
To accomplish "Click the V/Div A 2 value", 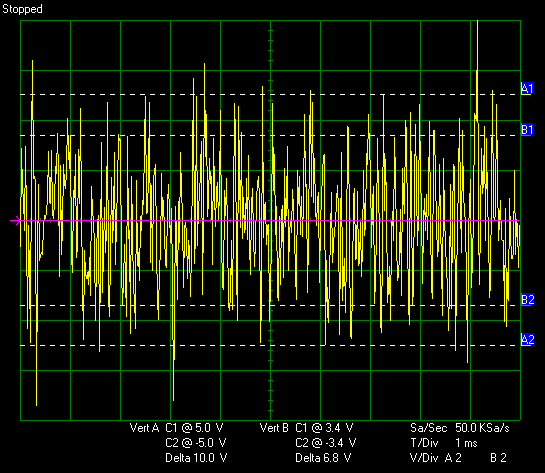I will 453,458.
